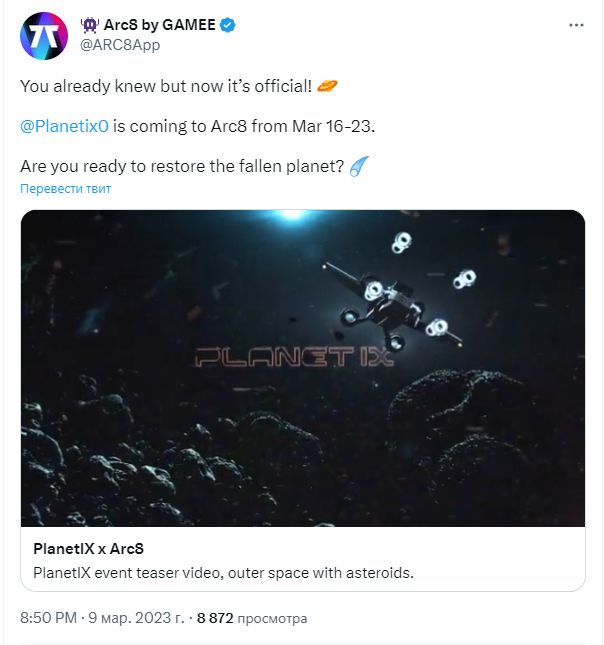Click the comet emoji after fallen planet
This screenshot has height=645, width=604.
(x=359, y=166)
